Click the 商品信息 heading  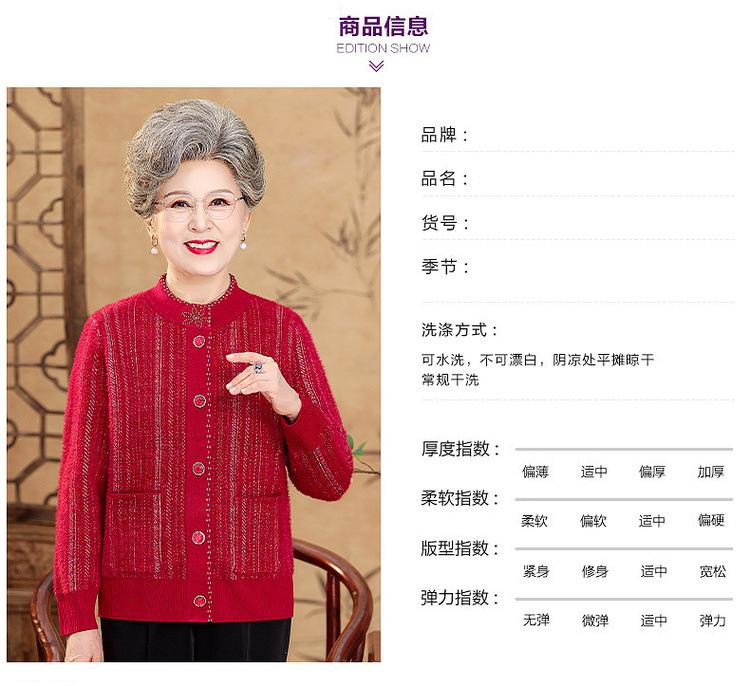(x=383, y=26)
